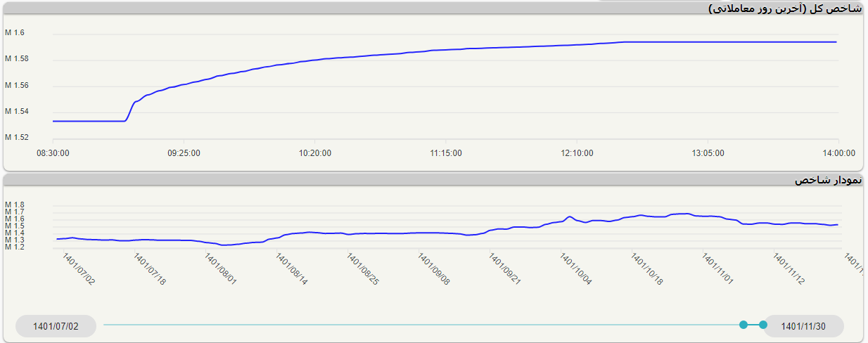Click the 1401/08/14 date label on the lower chart
868x343 pixels.
click(292, 270)
